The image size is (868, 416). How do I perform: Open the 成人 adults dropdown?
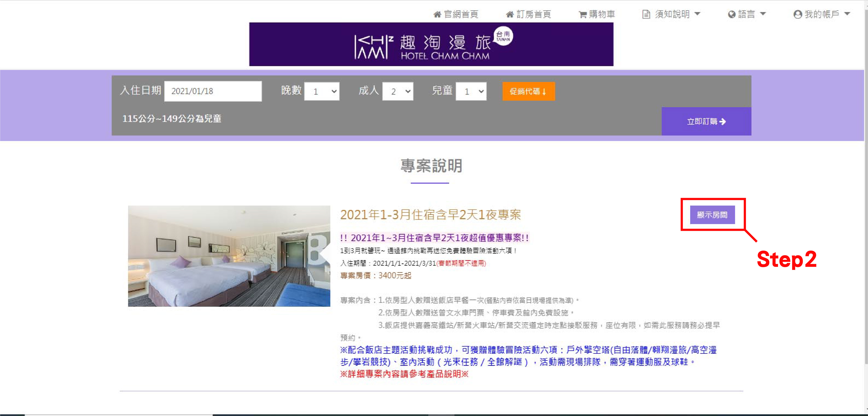click(x=398, y=91)
